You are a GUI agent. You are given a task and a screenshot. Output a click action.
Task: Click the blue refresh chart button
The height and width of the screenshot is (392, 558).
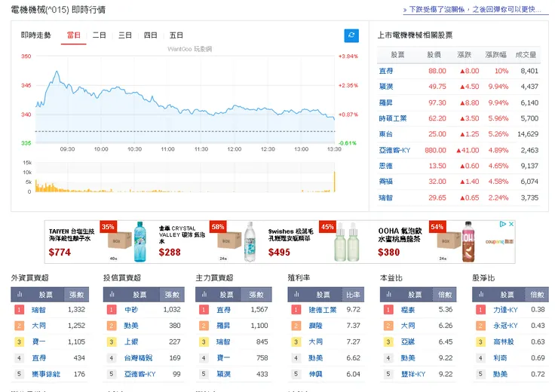tap(351, 35)
